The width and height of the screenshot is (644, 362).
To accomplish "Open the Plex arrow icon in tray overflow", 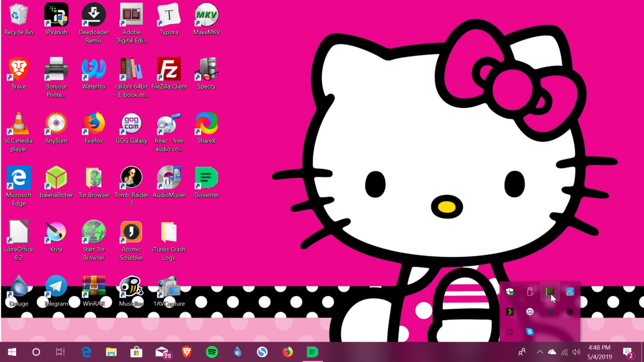I will 510,312.
